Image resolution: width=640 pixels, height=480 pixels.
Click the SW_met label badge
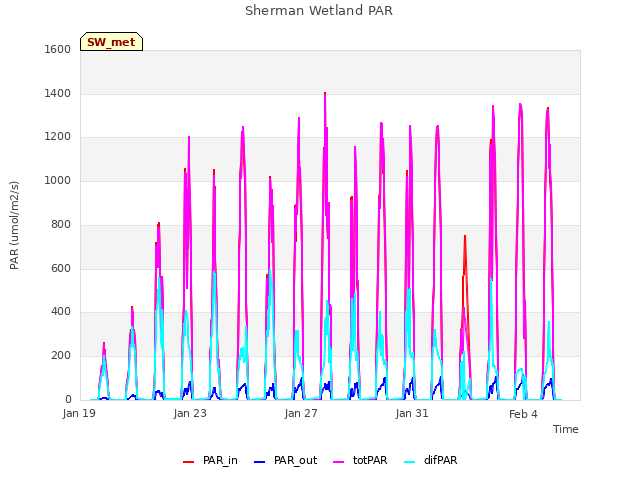tap(111, 42)
